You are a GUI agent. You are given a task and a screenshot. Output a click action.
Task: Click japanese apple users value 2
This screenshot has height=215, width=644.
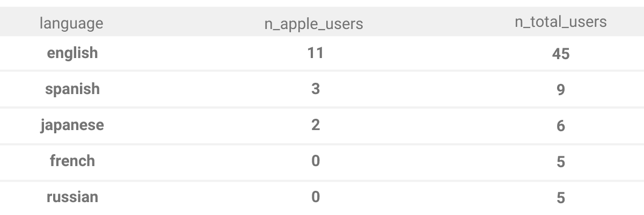pos(315,125)
